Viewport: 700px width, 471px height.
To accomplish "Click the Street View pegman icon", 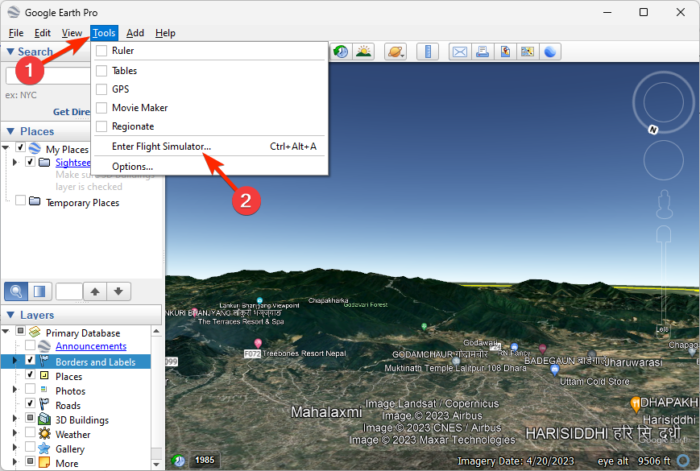I will 664,204.
